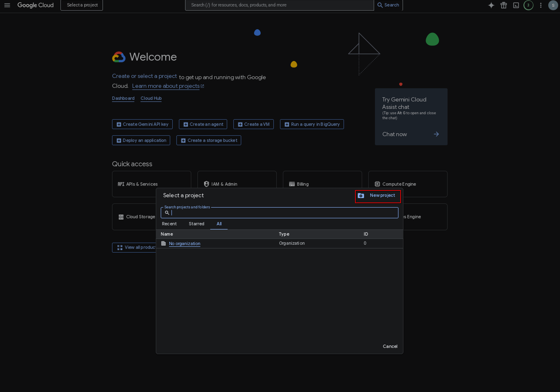
Task: Click the Quick access heading
Action: [132, 164]
